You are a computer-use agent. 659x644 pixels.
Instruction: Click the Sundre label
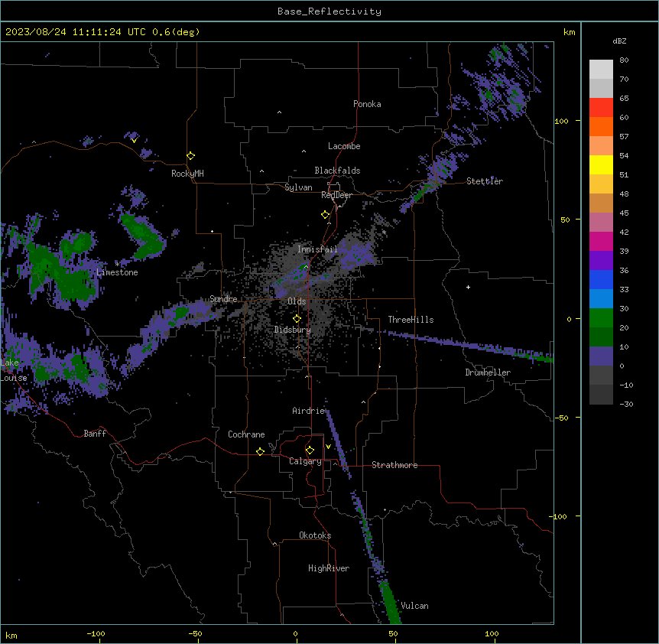tap(223, 299)
